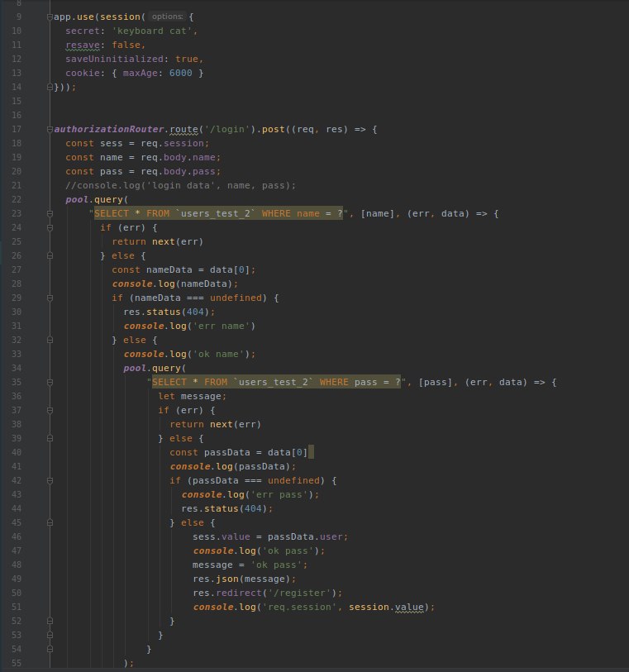This screenshot has height=672, width=629.
Task: Click the 'res.json(message)' call
Action: pos(244,579)
